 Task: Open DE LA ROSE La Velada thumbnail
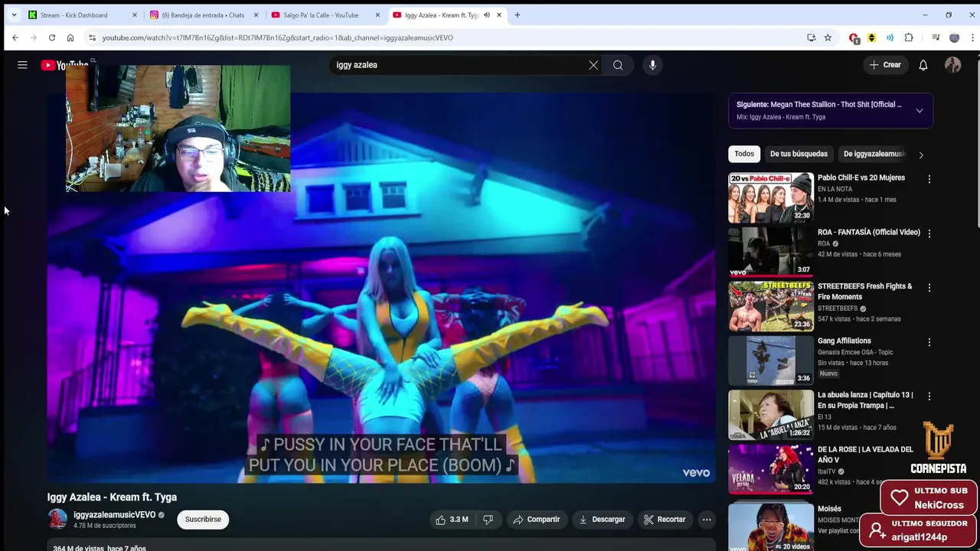[771, 468]
